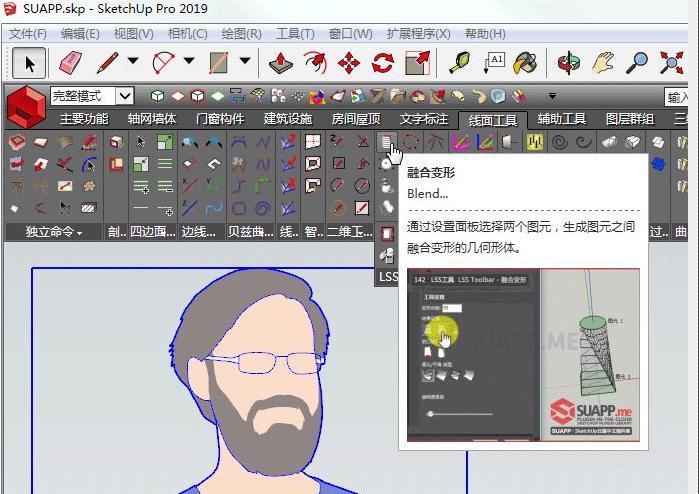Open the 门窗构件 tab
699x494 pixels.
pos(219,119)
